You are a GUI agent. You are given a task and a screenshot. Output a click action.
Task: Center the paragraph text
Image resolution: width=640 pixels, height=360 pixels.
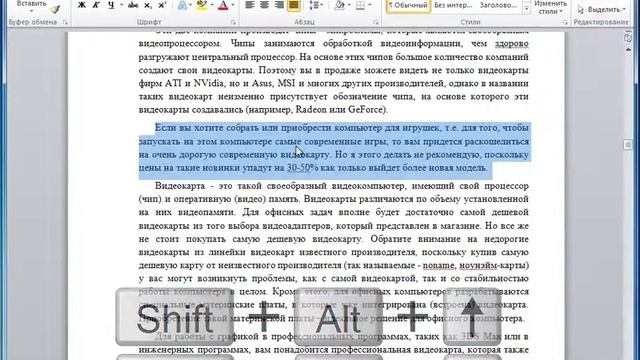[x=264, y=5]
